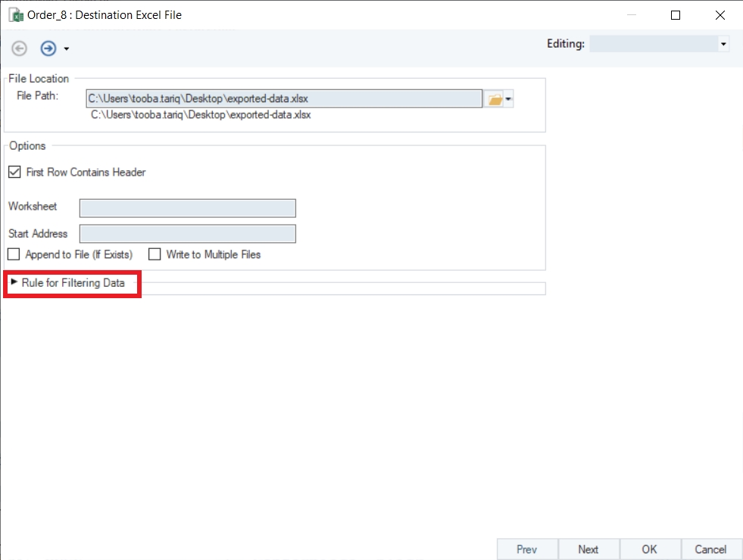Click the Worksheet text field
The height and width of the screenshot is (560, 743).
[188, 208]
